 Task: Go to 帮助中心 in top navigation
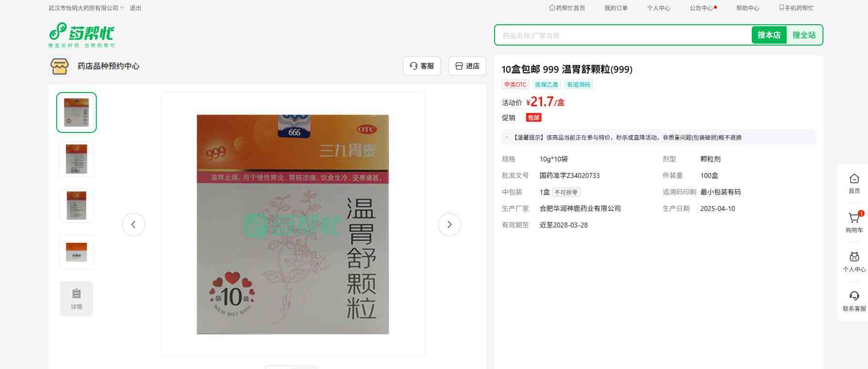pos(747,8)
